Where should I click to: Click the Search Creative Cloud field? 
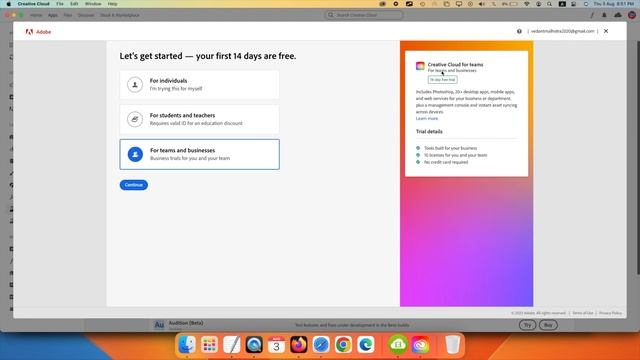364,15
